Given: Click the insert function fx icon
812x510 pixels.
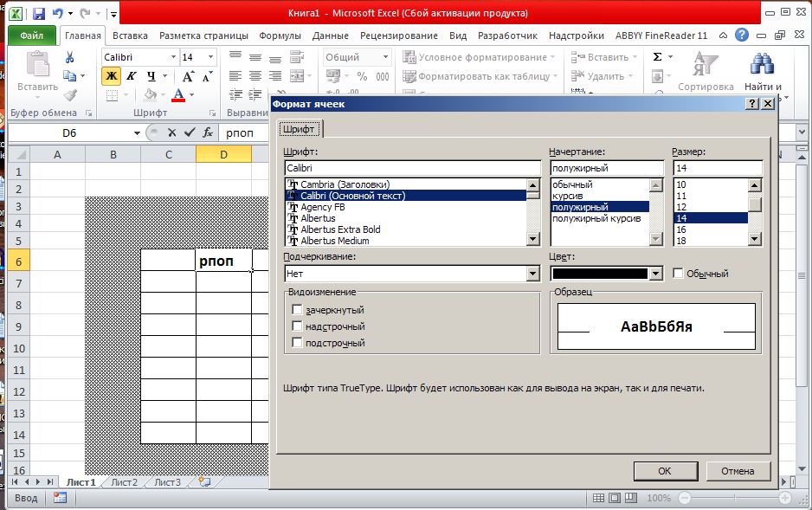Looking at the screenshot, I should (x=208, y=133).
